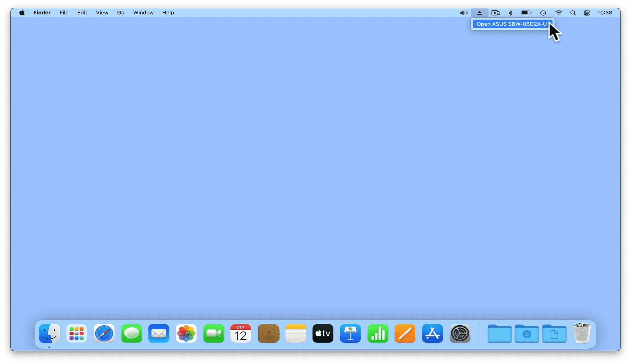Open Keynote from the Dock
Screen dimensions: 631x364
click(x=350, y=333)
